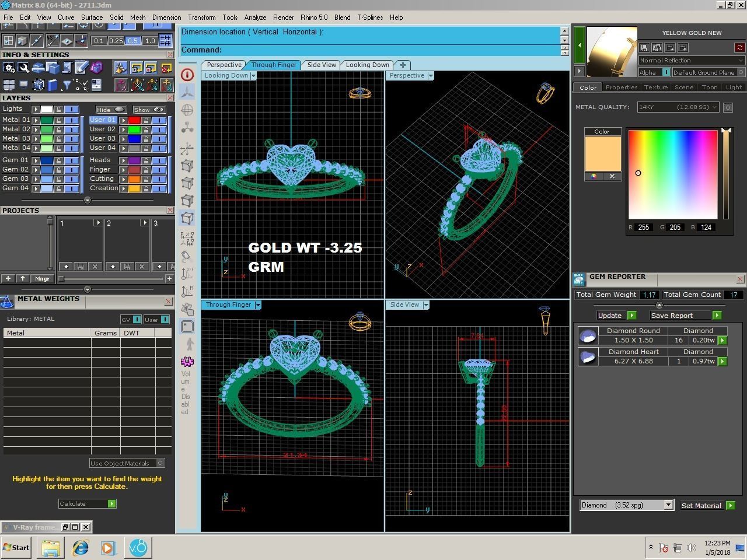Click the globe sphere icon on viewport toolbar
This screenshot has height=560, width=747.
(187, 110)
